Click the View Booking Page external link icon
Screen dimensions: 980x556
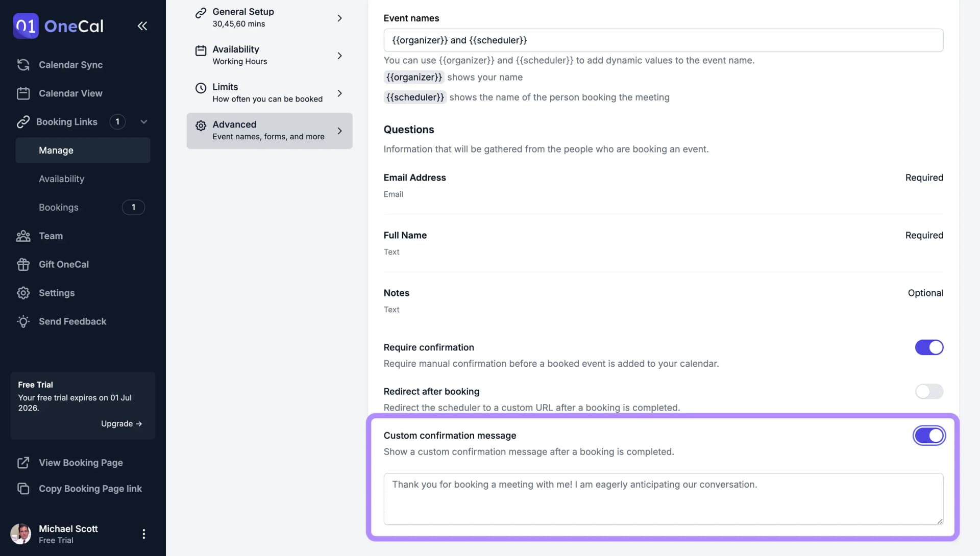[x=23, y=463]
